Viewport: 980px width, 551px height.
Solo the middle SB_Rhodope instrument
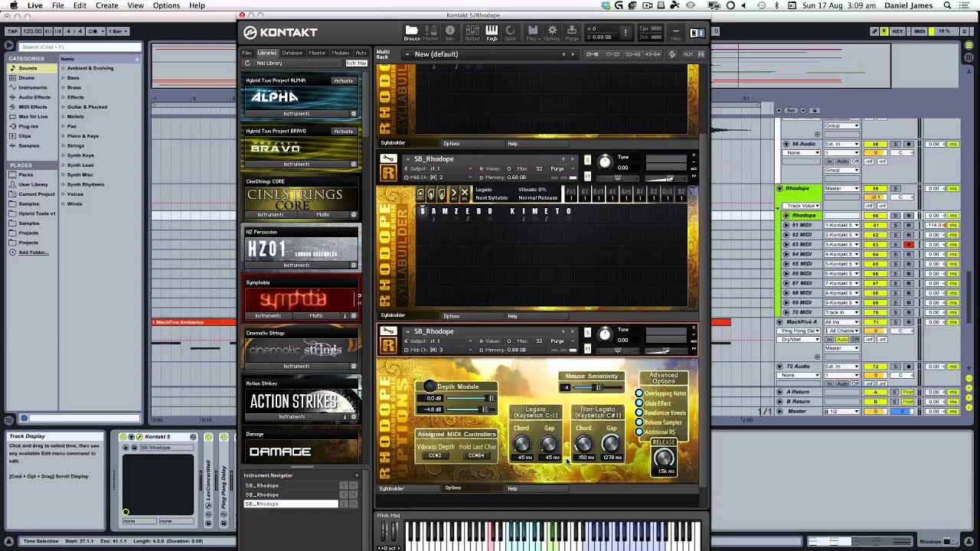(x=587, y=160)
